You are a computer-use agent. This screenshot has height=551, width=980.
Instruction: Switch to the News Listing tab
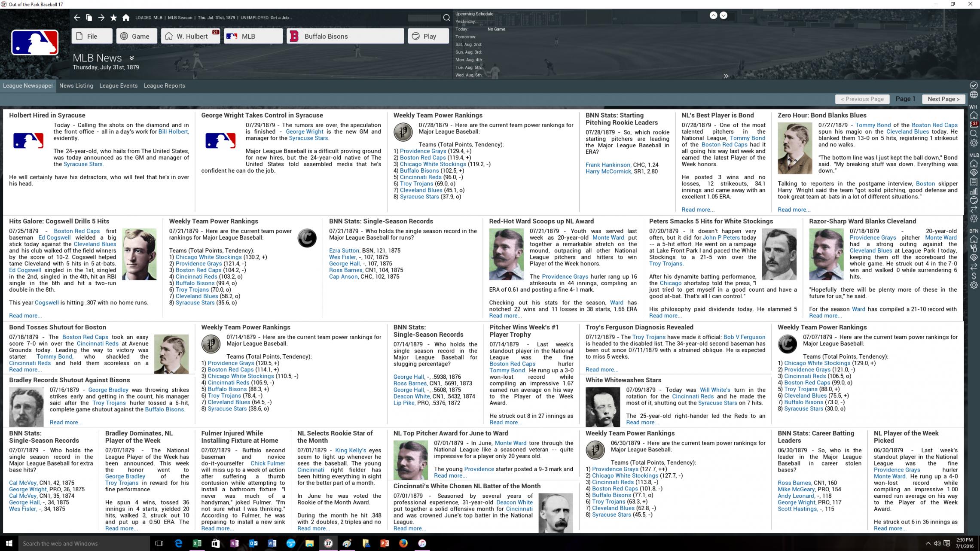click(76, 85)
